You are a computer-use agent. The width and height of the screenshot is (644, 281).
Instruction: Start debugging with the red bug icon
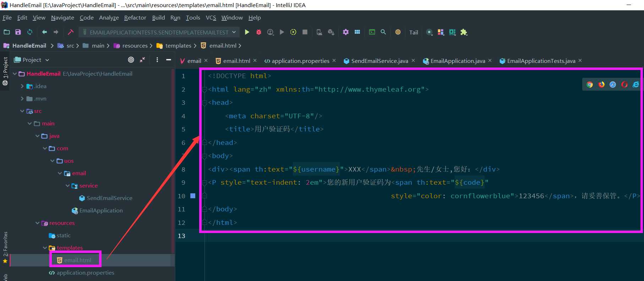[x=259, y=32]
